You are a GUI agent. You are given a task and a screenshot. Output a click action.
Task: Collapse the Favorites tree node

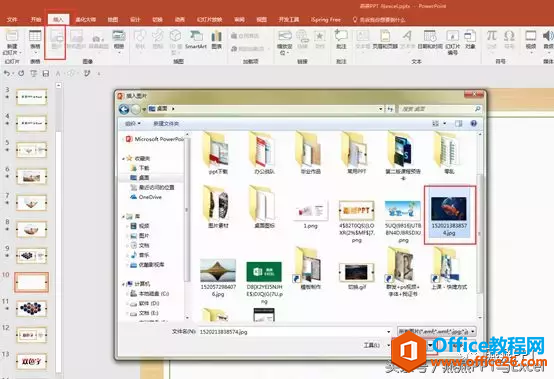pyautogui.click(x=123, y=159)
